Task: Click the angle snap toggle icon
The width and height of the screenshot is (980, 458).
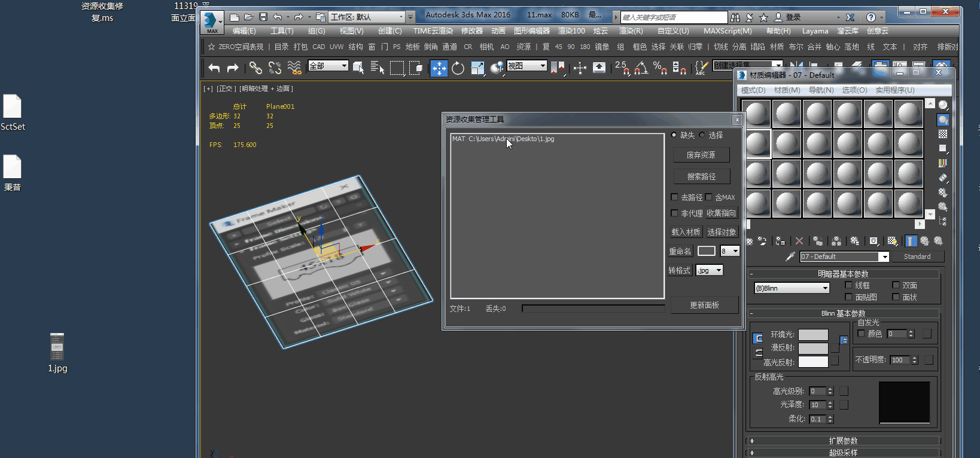Action: point(641,68)
